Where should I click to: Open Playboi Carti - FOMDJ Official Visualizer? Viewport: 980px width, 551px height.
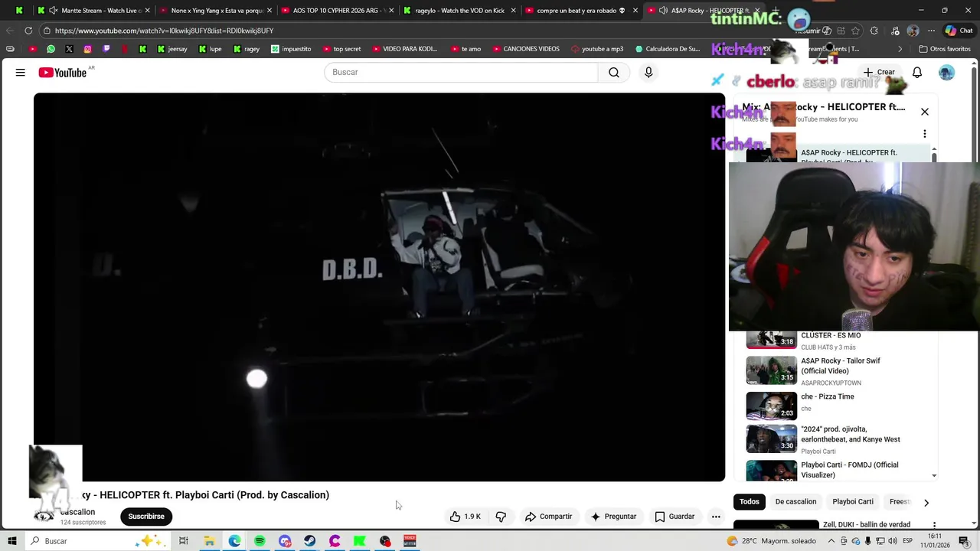coord(838,469)
